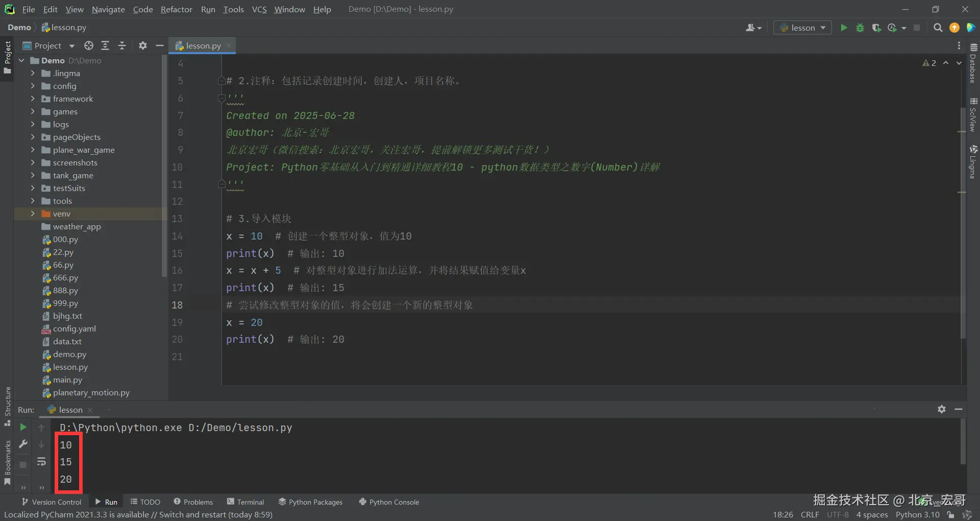Select Opened File locate target icon
Viewport: 980px width, 521px height.
[x=89, y=45]
